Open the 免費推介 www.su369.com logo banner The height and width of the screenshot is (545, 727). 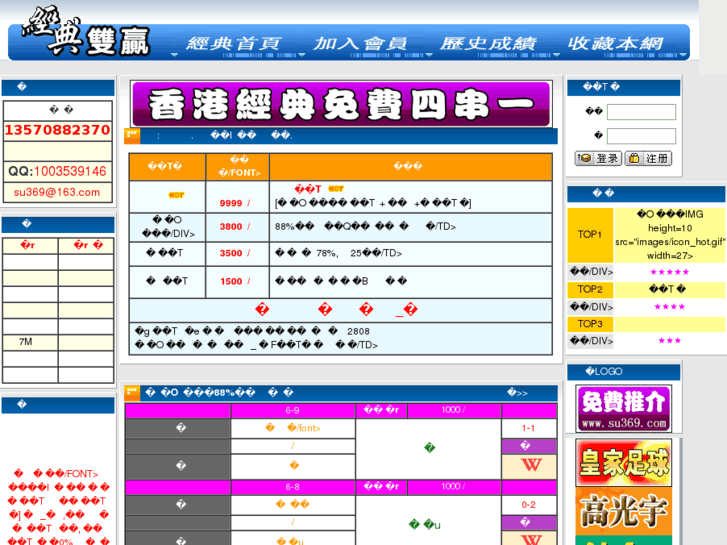coord(624,409)
